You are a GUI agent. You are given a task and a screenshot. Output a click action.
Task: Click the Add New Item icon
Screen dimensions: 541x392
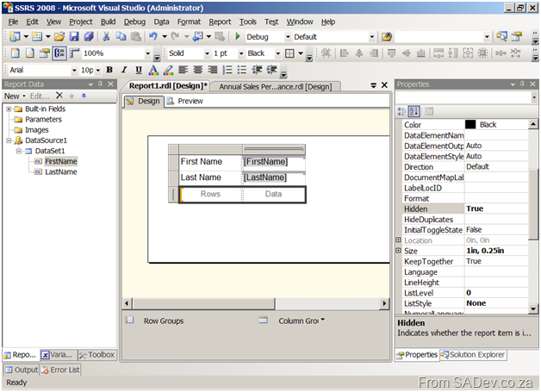[36, 36]
